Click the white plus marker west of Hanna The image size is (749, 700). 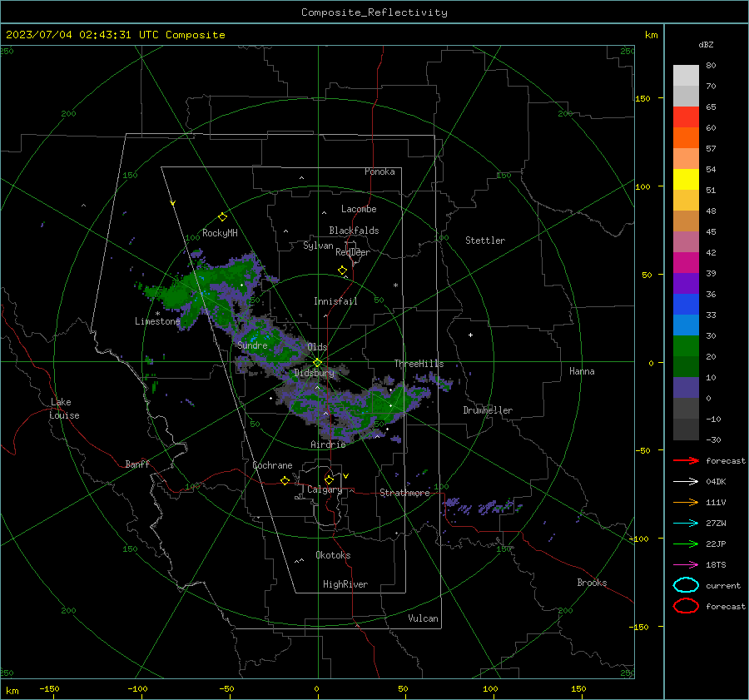tap(470, 335)
